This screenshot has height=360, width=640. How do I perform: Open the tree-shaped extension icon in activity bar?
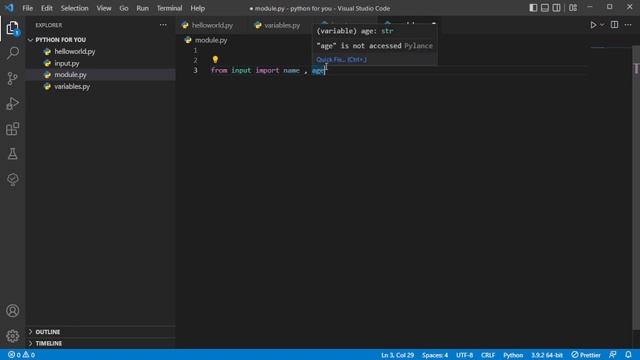coord(13,179)
